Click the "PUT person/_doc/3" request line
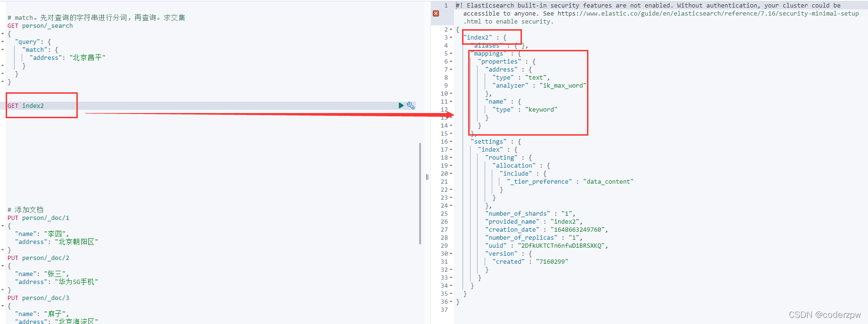Image resolution: width=868 pixels, height=324 pixels. 38,298
